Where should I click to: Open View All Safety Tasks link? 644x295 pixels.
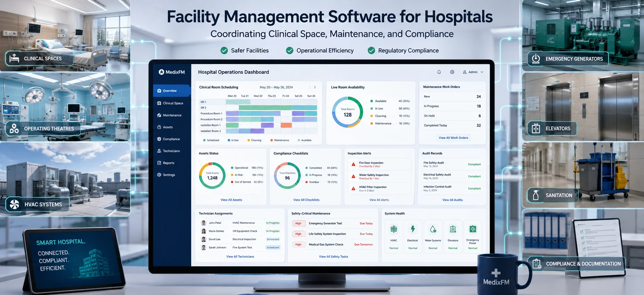tap(333, 256)
